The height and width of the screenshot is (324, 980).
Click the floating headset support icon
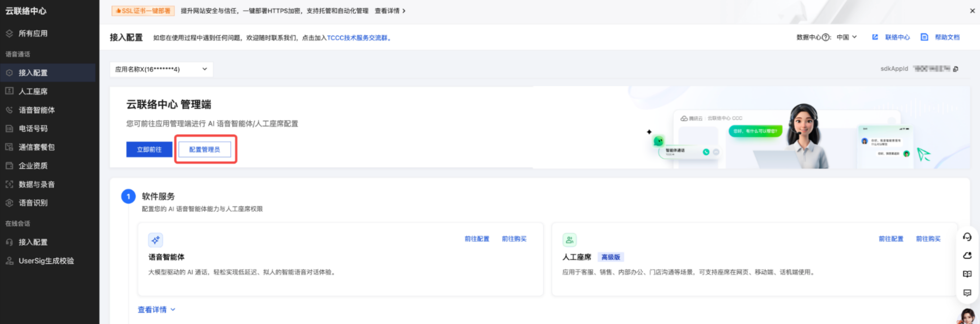[967, 237]
